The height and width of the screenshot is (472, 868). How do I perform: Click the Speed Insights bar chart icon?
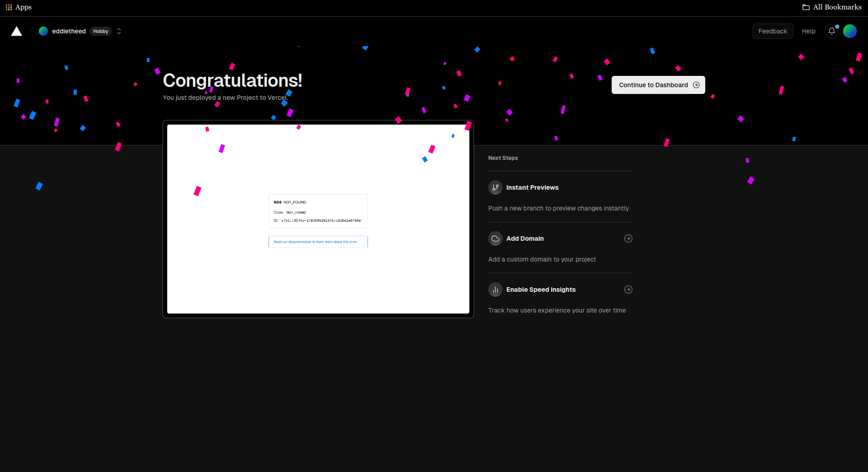[x=495, y=290]
